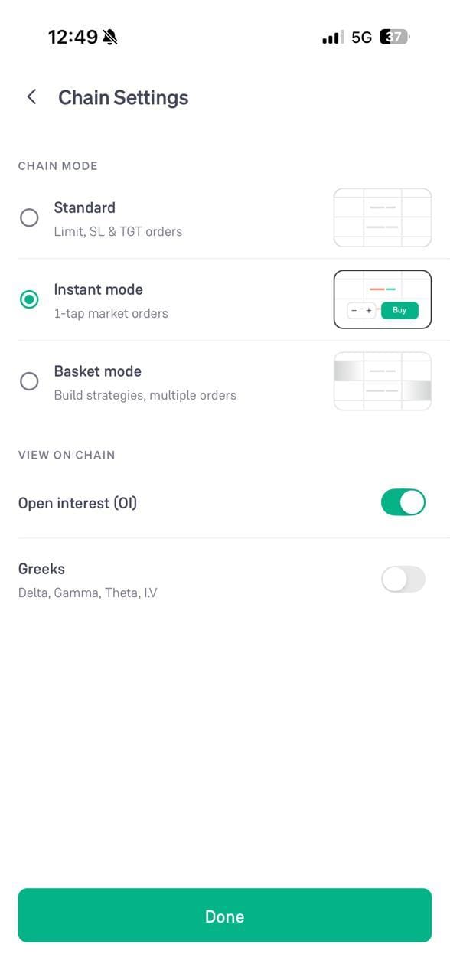450x980 pixels.
Task: Tap the cellular signal bars icon
Action: pyautogui.click(x=333, y=37)
